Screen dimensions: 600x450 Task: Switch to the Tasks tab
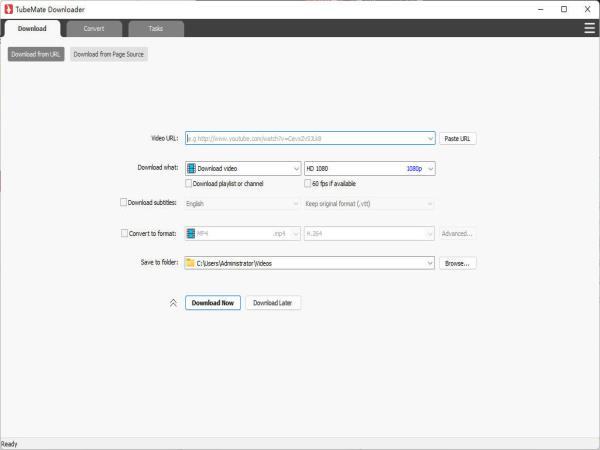pos(156,29)
